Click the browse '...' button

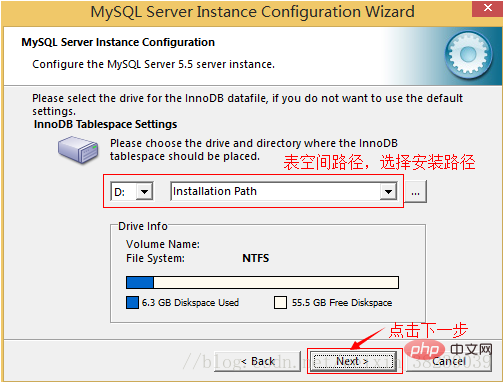[x=415, y=192]
